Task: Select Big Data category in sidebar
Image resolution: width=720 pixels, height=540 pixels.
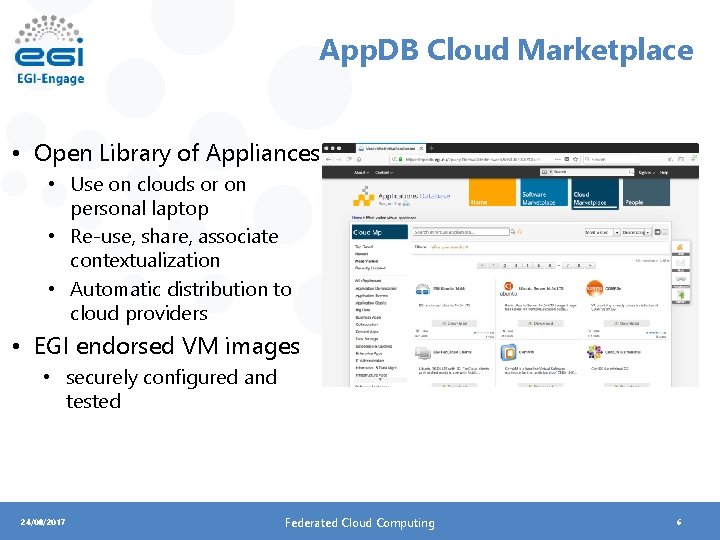Action: coord(363,310)
